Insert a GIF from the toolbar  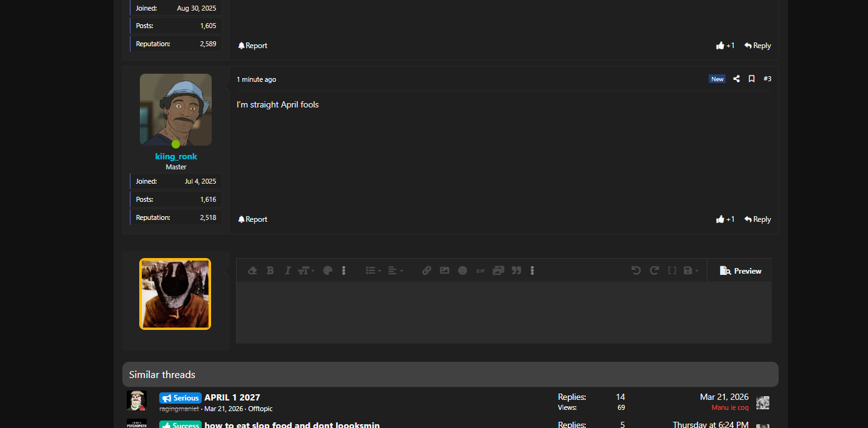[x=480, y=271]
